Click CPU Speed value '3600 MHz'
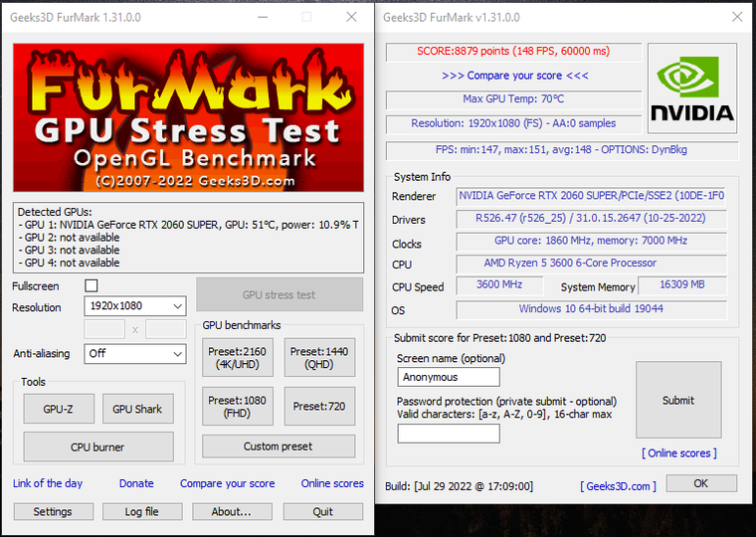Image resolution: width=756 pixels, height=537 pixels. 499,284
